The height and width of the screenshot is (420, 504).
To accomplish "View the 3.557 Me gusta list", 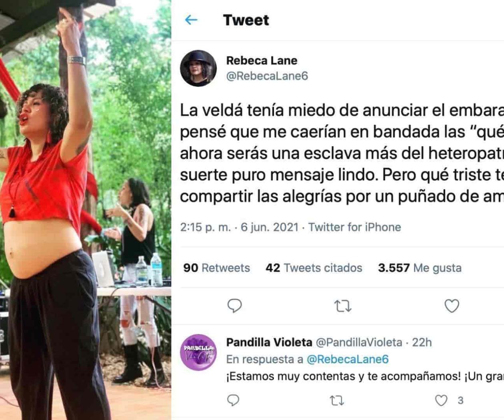I will [x=420, y=268].
